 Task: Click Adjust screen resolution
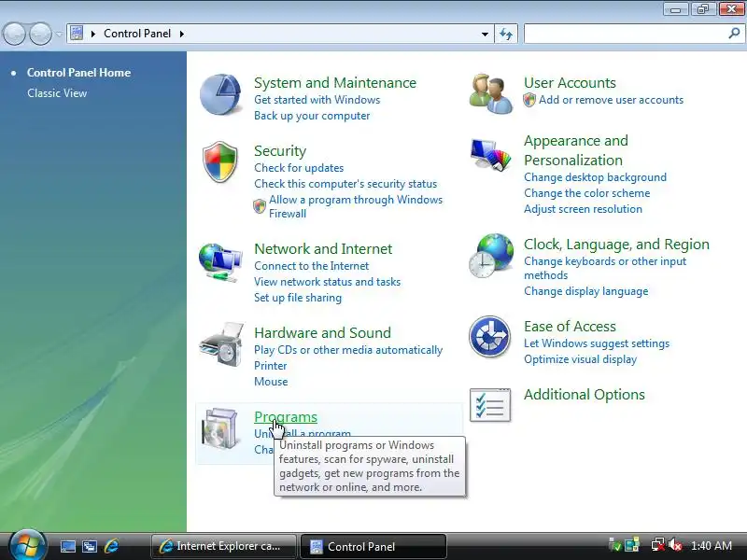point(583,208)
